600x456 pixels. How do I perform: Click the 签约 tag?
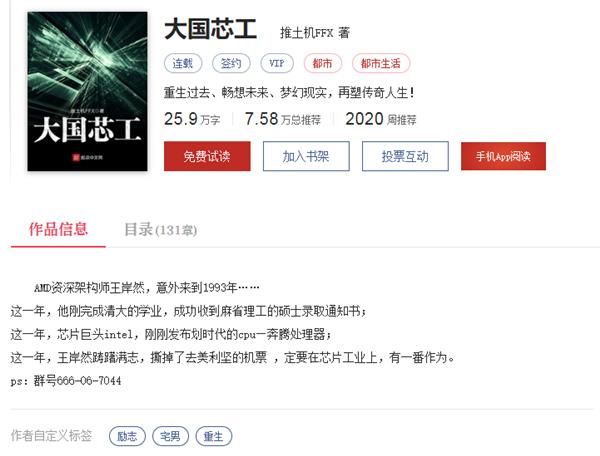(231, 63)
